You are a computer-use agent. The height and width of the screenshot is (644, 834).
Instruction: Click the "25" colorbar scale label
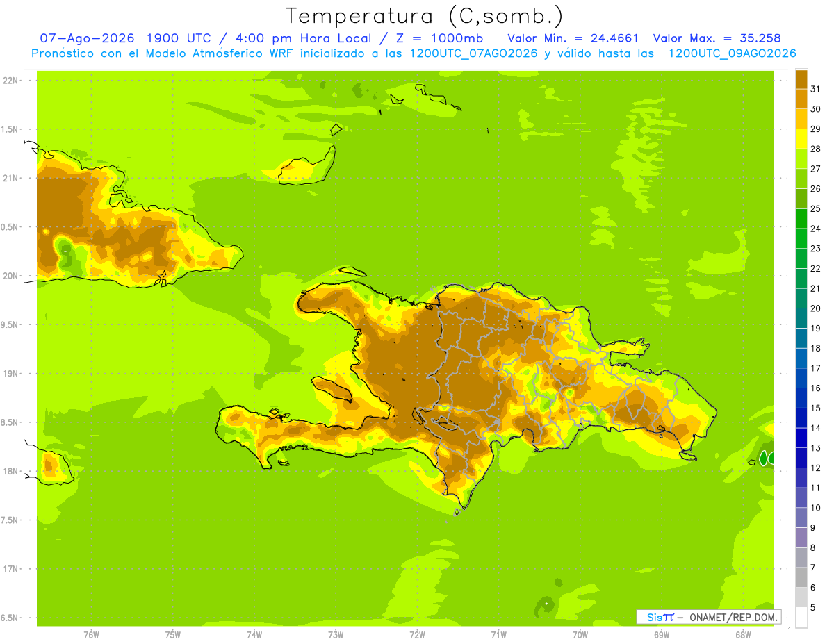pyautogui.click(x=815, y=208)
